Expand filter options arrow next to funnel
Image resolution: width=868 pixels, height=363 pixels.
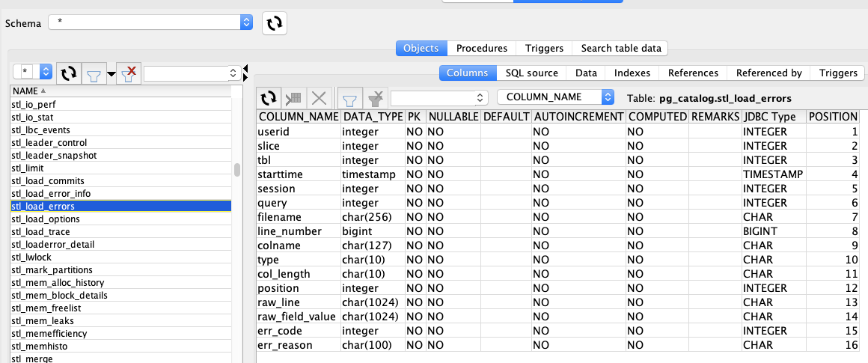coord(111,73)
